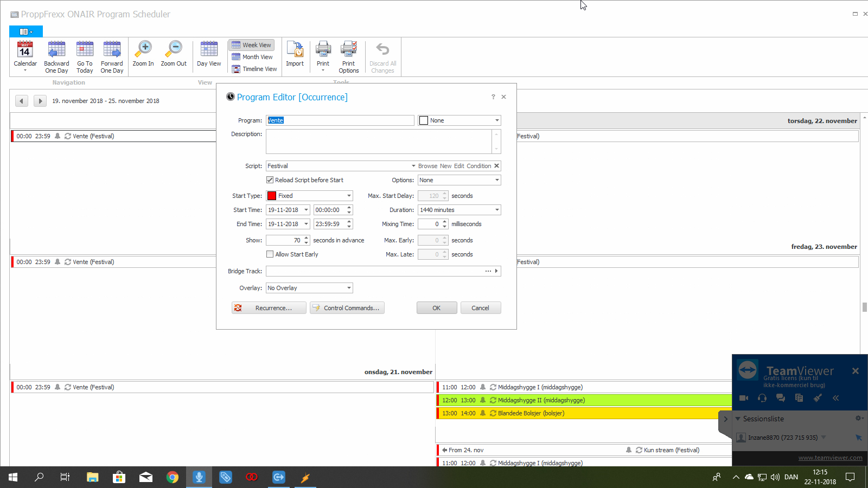Open the End Time date picker

(307, 224)
